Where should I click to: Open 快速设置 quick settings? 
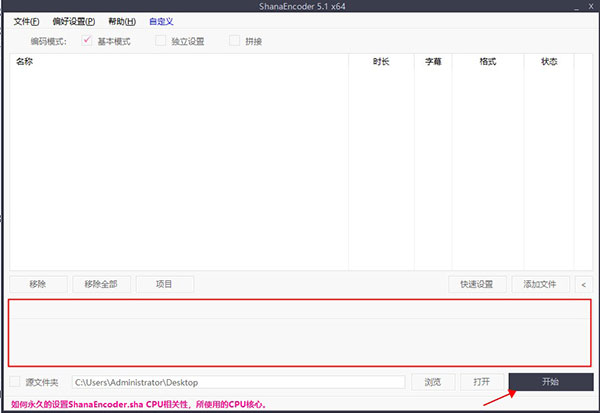coord(477,284)
